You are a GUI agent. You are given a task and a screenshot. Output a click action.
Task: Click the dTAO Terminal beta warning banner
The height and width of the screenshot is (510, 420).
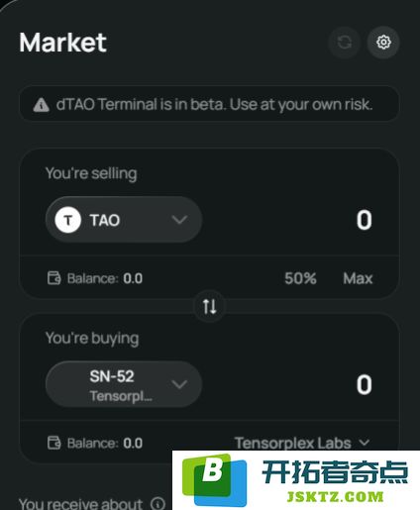pos(210,104)
